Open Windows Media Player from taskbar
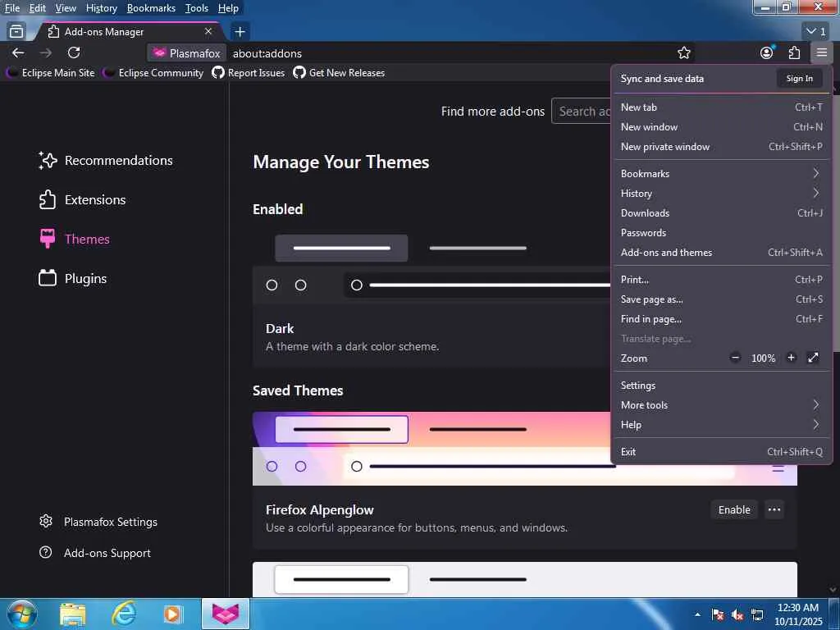 click(172, 614)
